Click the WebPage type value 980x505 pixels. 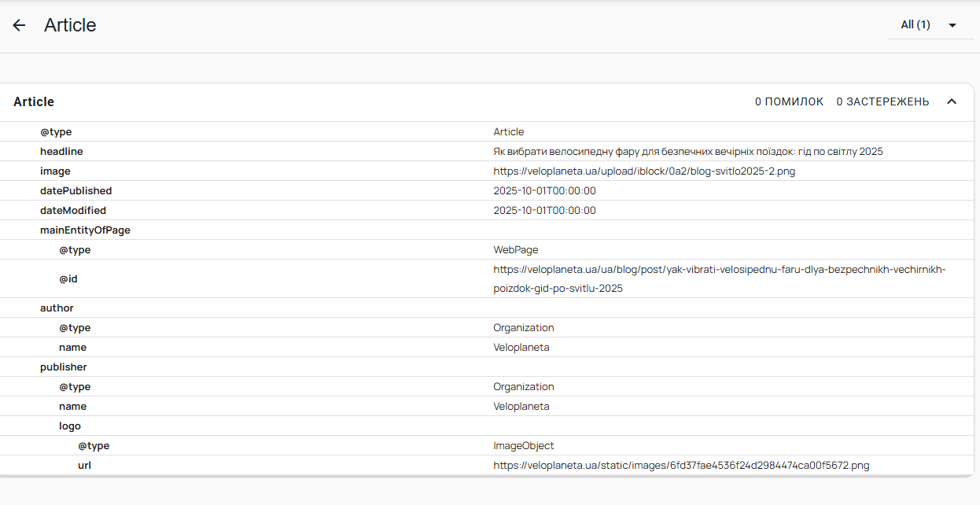[x=516, y=249]
